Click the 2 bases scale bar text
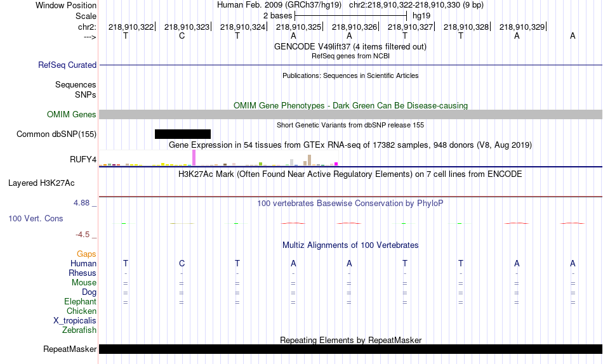The height and width of the screenshot is (364, 603). pyautogui.click(x=277, y=16)
